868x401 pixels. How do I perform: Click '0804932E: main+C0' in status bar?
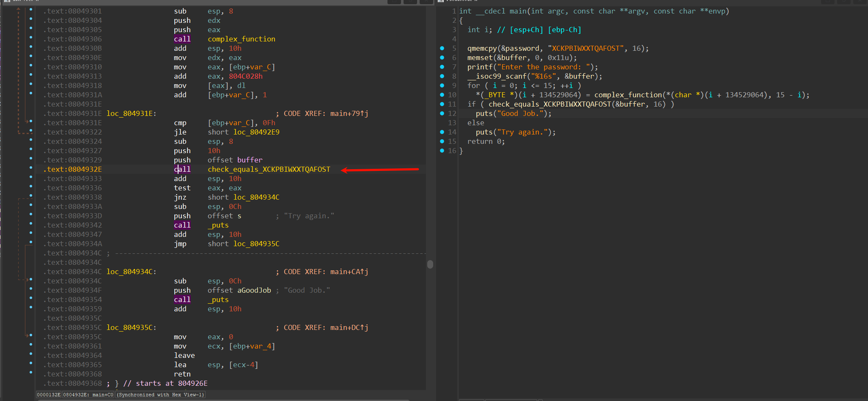coord(88,395)
